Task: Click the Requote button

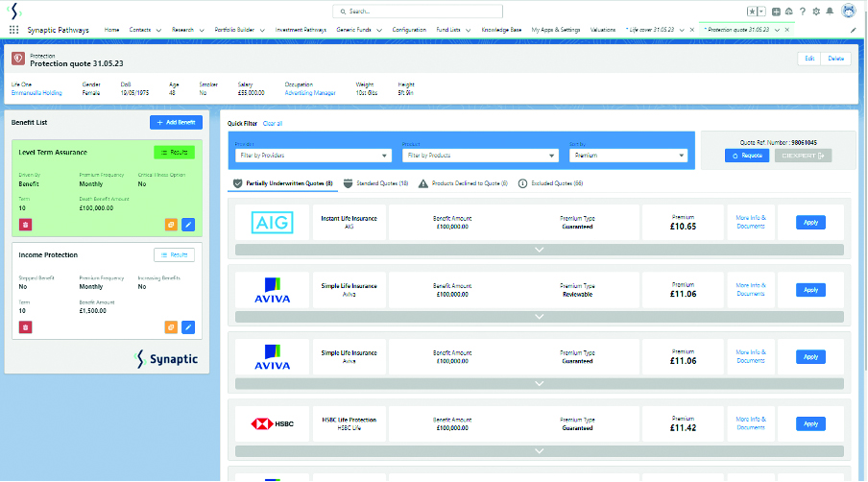Action: 747,157
